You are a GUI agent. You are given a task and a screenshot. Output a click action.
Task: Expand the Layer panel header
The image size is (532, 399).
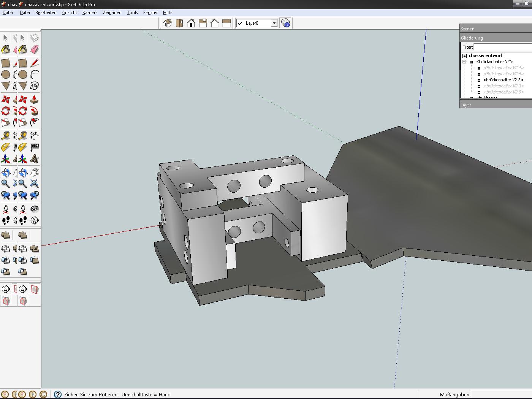(x=496, y=105)
